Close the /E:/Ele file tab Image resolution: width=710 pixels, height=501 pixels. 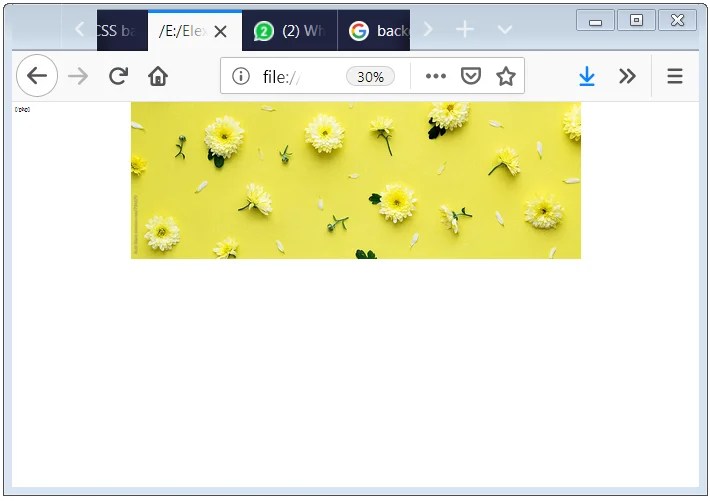[x=221, y=31]
